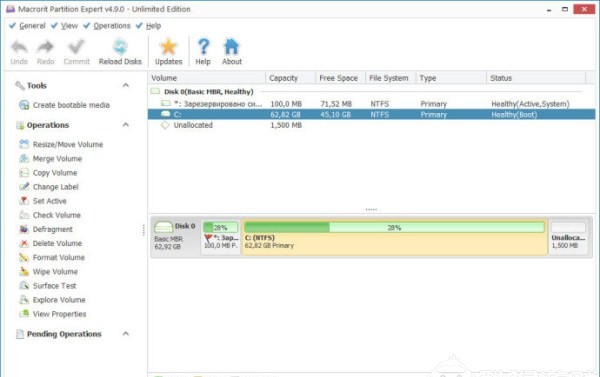The width and height of the screenshot is (600, 377).
Task: Open the About house icon
Action: pos(232,47)
